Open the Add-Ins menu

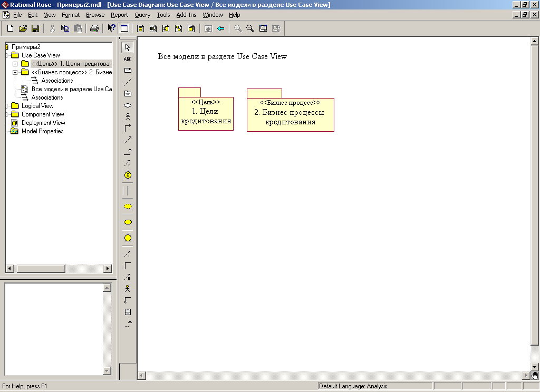[186, 15]
